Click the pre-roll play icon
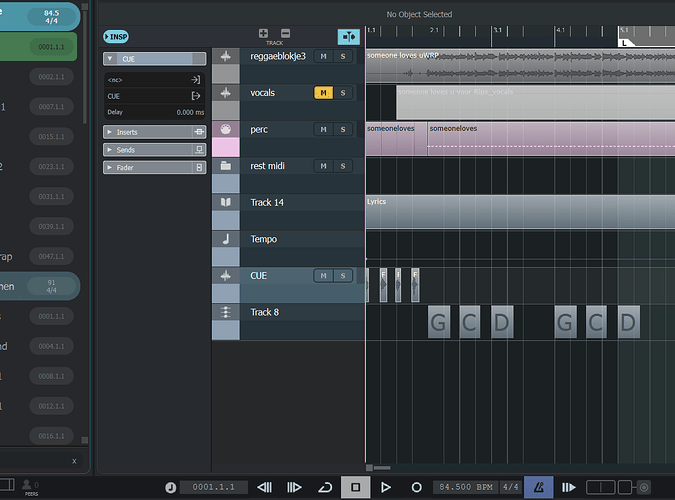Screen dimensions: 675x500 [569, 488]
